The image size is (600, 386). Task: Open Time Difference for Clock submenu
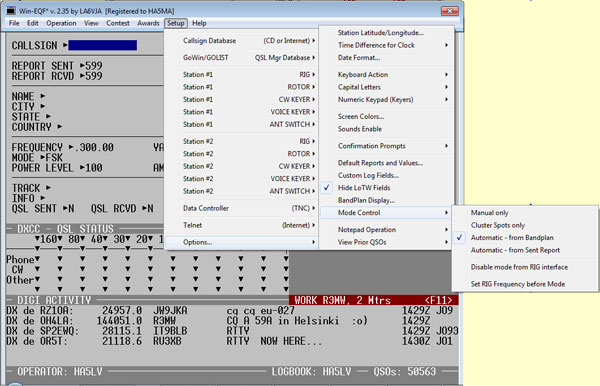pyautogui.click(x=386, y=45)
